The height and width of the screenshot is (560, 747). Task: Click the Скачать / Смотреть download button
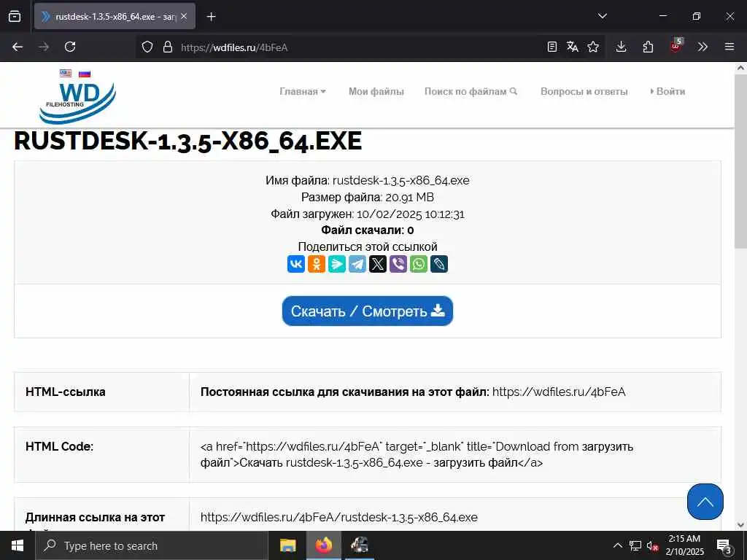pyautogui.click(x=368, y=311)
